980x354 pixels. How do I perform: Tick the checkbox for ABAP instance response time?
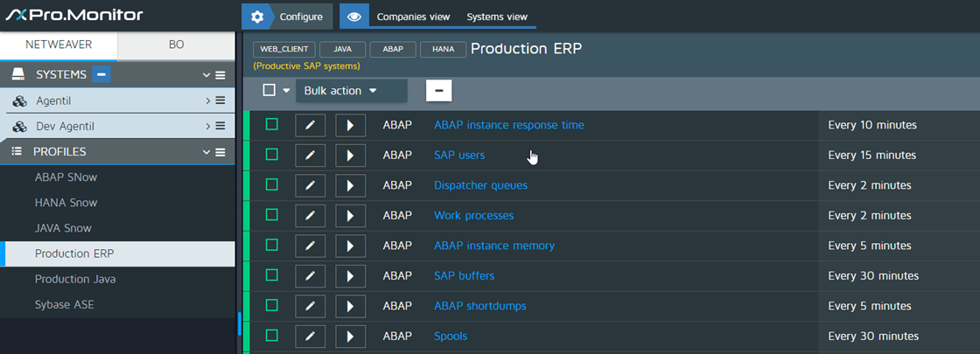click(x=271, y=125)
